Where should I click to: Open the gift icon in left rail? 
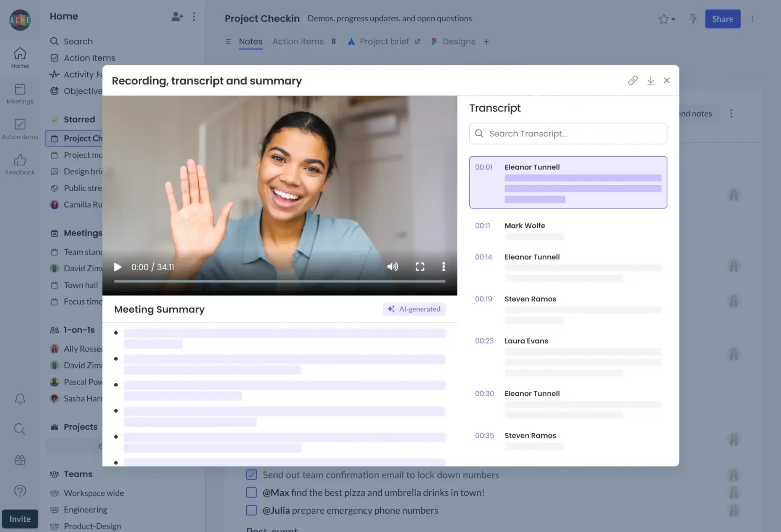[x=20, y=460]
